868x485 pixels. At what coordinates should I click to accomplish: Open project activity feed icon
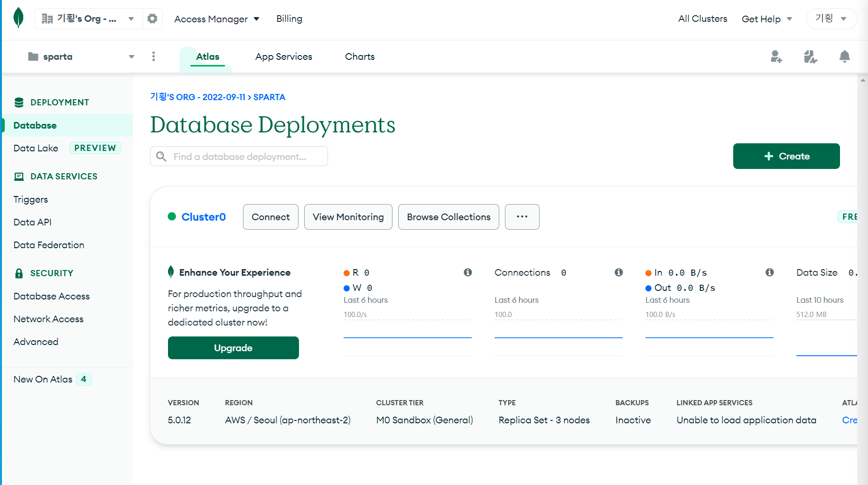(811, 56)
